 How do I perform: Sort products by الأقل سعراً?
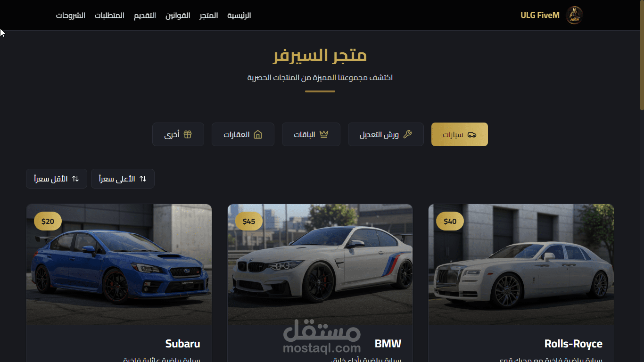click(57, 179)
